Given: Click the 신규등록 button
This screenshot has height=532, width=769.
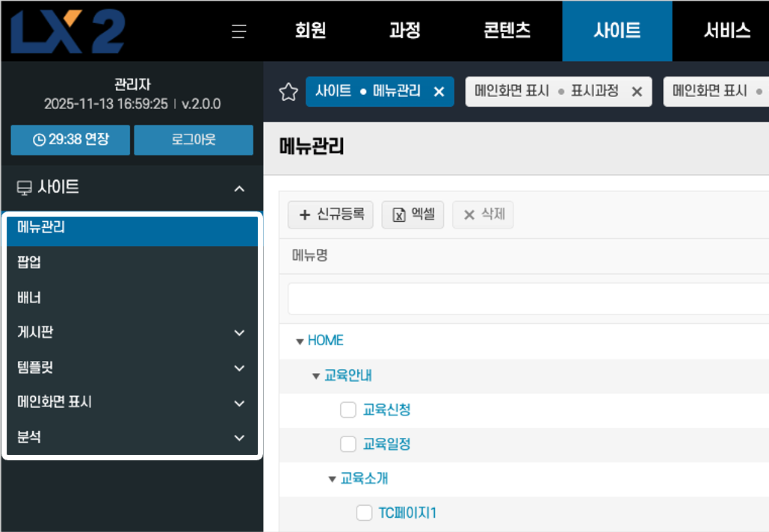Looking at the screenshot, I should (330, 214).
